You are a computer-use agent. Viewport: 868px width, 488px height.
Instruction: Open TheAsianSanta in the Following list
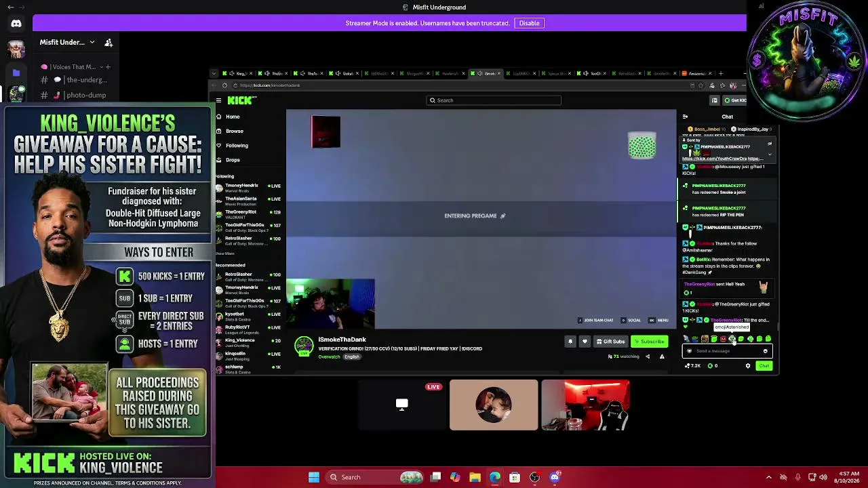(x=248, y=201)
